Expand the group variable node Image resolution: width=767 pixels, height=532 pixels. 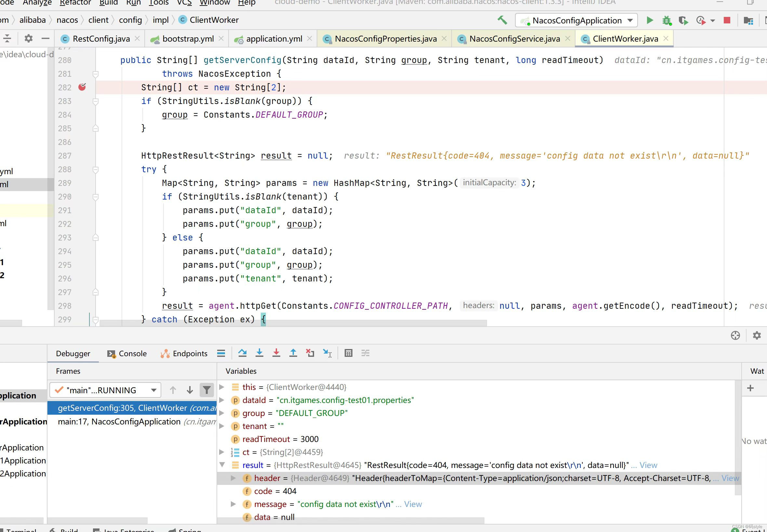(x=222, y=413)
